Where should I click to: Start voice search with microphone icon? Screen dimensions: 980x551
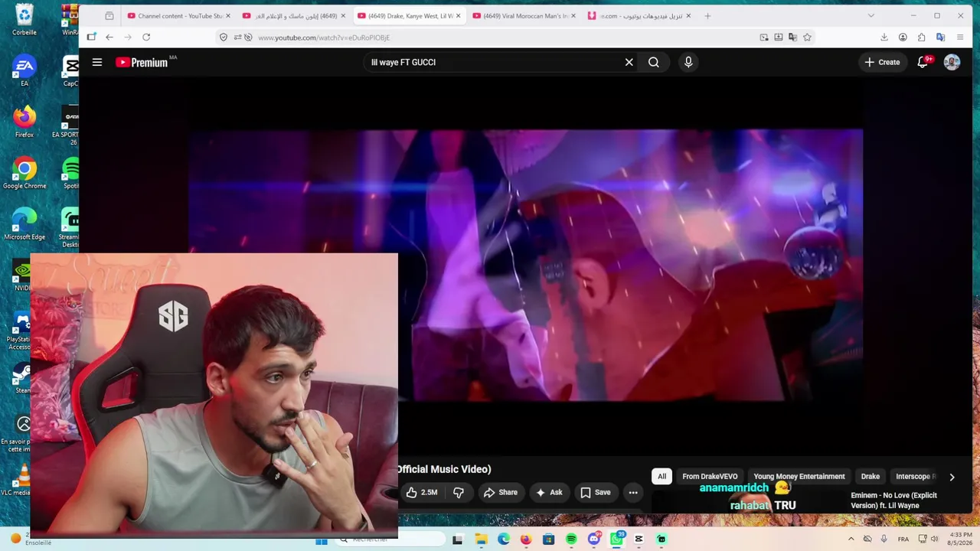(x=688, y=62)
